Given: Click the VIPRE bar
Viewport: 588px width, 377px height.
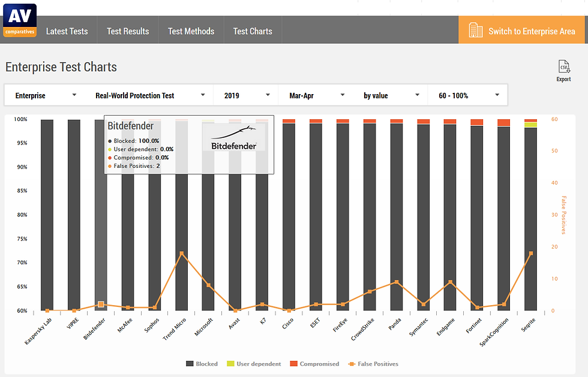Looking at the screenshot, I should [74, 215].
